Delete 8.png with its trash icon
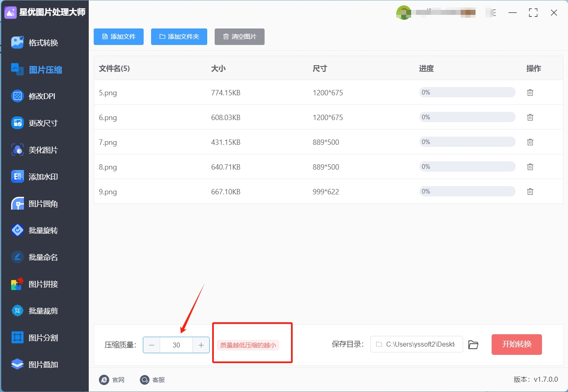The width and height of the screenshot is (568, 392). tap(530, 167)
